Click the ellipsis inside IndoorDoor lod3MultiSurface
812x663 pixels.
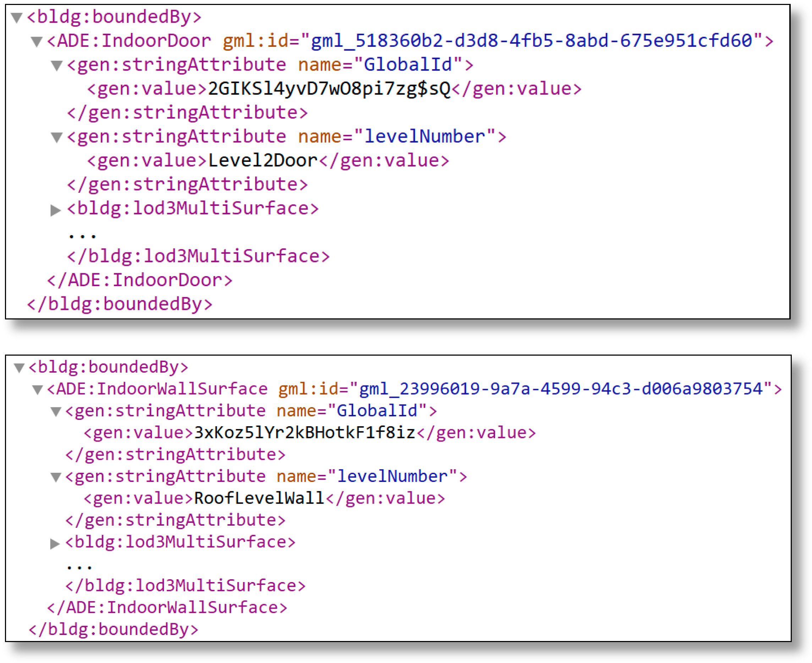(82, 235)
